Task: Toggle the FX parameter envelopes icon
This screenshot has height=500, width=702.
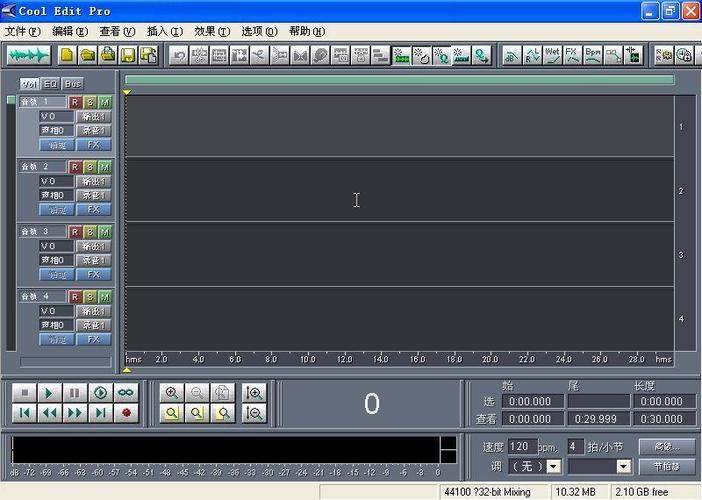Action: tap(573, 56)
